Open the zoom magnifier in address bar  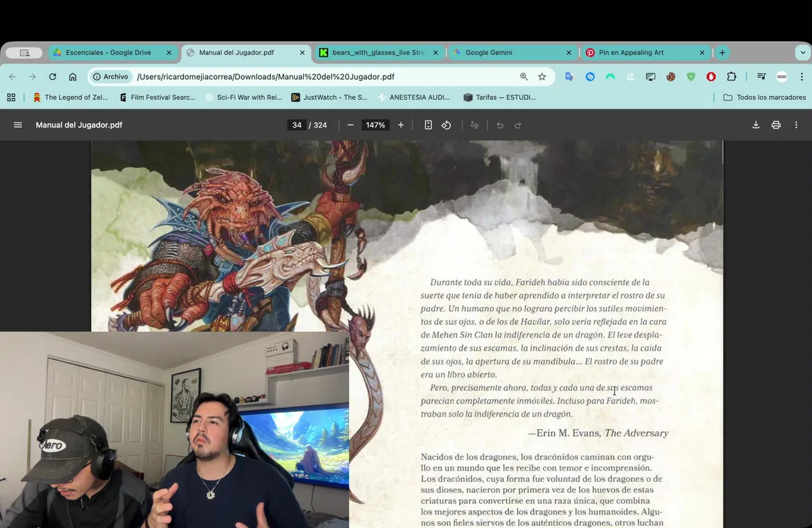pos(524,76)
